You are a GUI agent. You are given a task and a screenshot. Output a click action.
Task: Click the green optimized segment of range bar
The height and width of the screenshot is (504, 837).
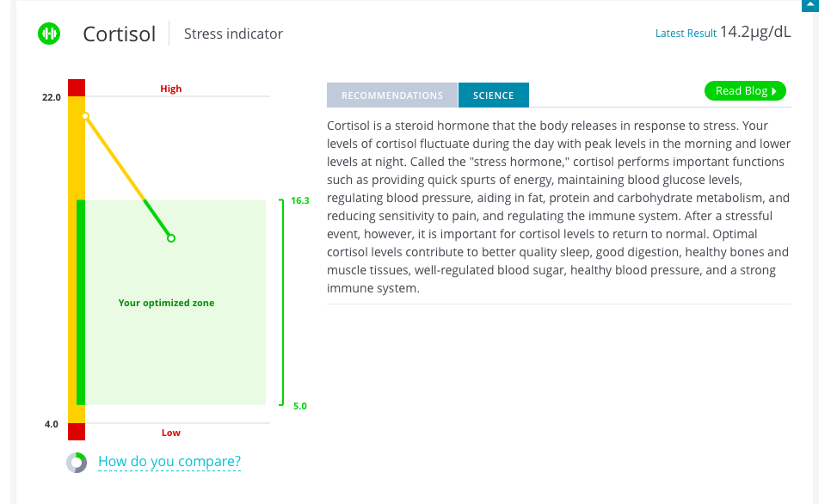coord(81,302)
